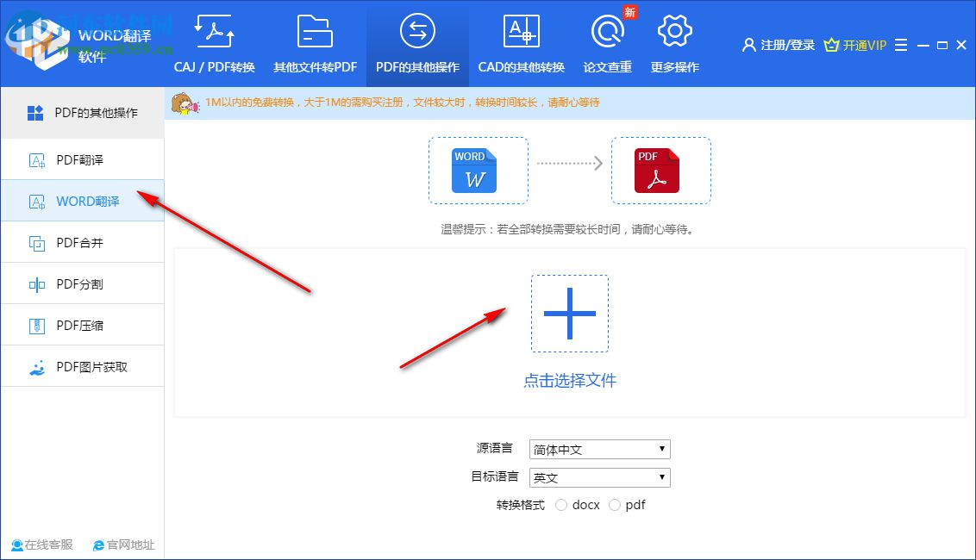Switch to the PDF的其他操作 tab
This screenshot has width=976, height=560.
coord(416,43)
